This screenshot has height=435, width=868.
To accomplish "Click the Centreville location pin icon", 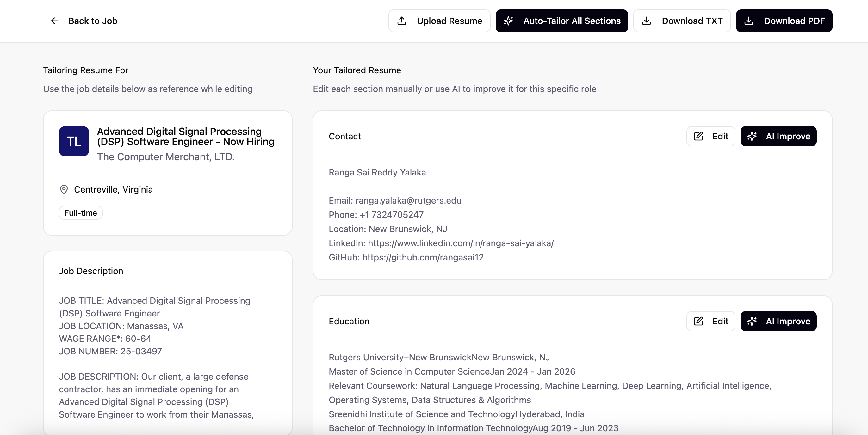I will click(x=64, y=189).
